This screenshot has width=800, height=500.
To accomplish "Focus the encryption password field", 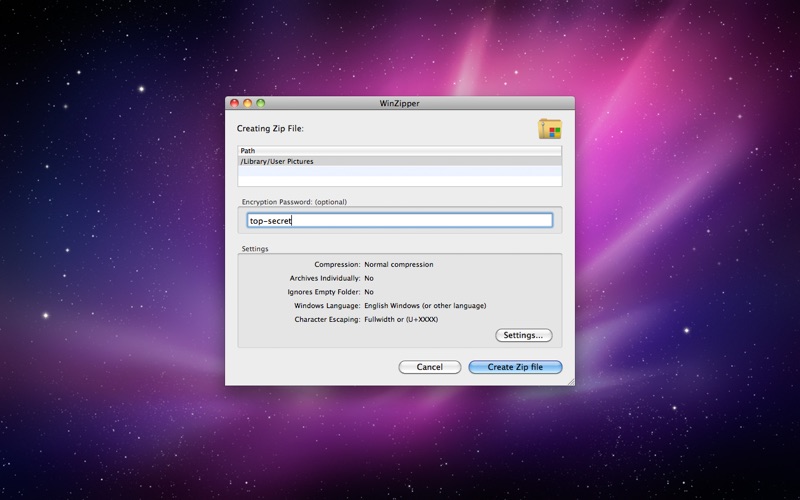I will point(400,220).
